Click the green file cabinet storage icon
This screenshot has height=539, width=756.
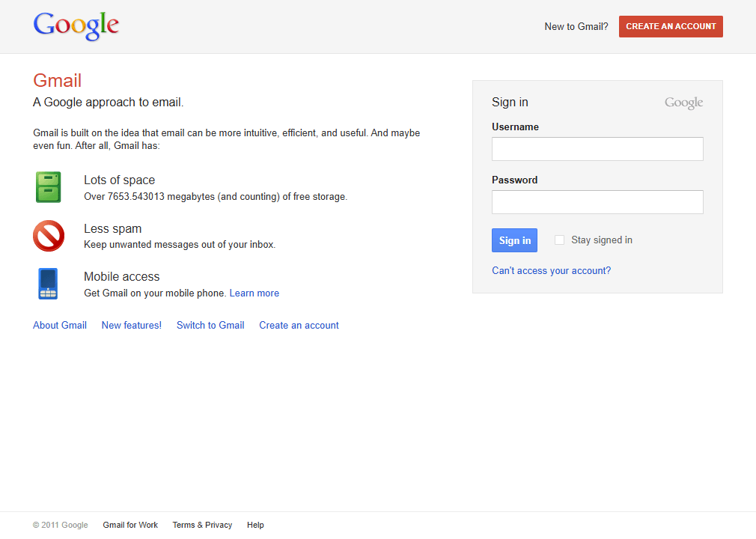(x=48, y=187)
